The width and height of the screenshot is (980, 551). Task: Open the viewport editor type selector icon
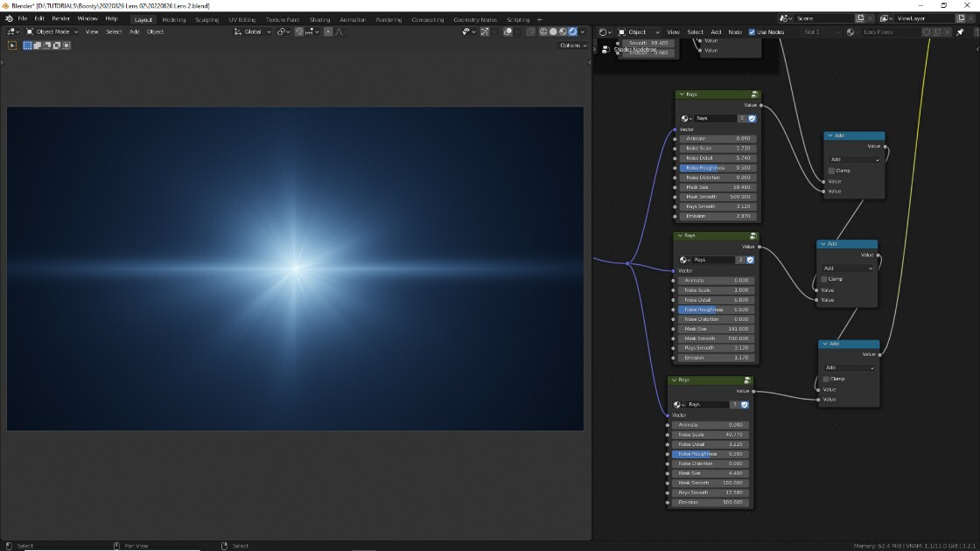coord(12,31)
